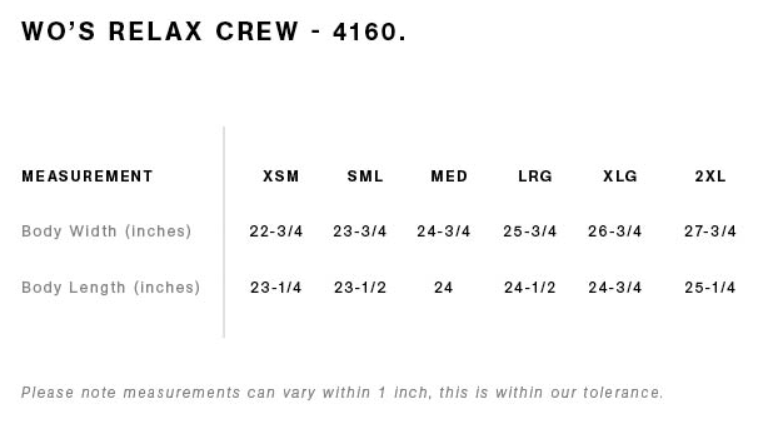Click the Body Length (inches) row label
Viewport: 768px width, 429px height.
(111, 287)
